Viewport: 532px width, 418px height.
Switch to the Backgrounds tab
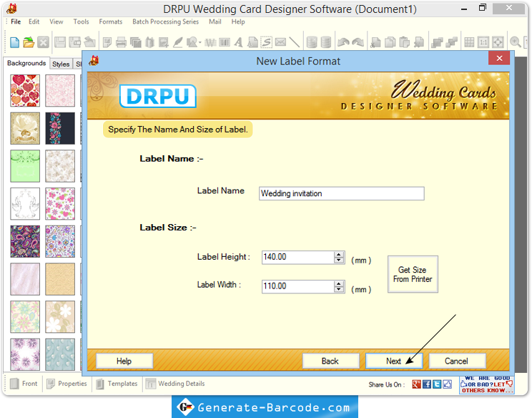[x=26, y=63]
